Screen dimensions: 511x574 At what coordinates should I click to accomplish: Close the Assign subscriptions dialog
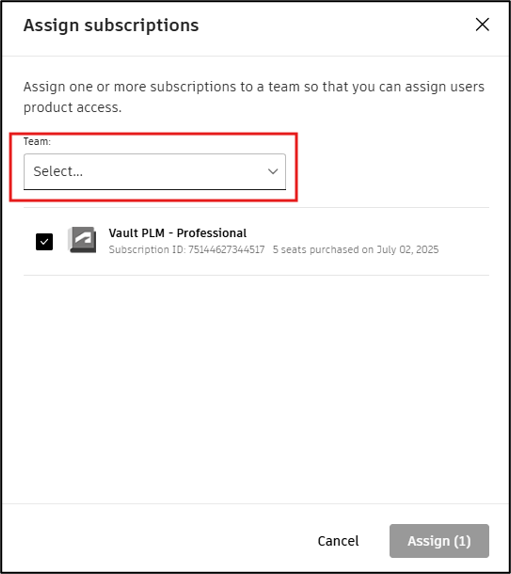pyautogui.click(x=482, y=25)
